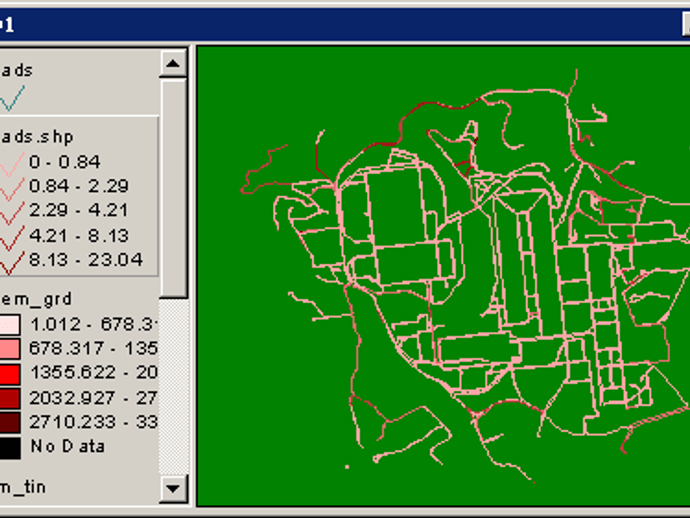Activate the em_grd grid theme

click(x=36, y=300)
